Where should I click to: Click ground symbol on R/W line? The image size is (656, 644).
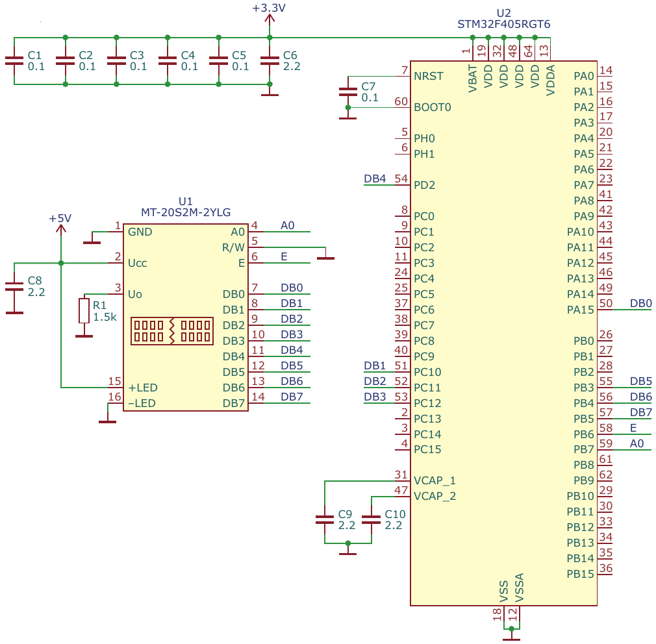(325, 256)
